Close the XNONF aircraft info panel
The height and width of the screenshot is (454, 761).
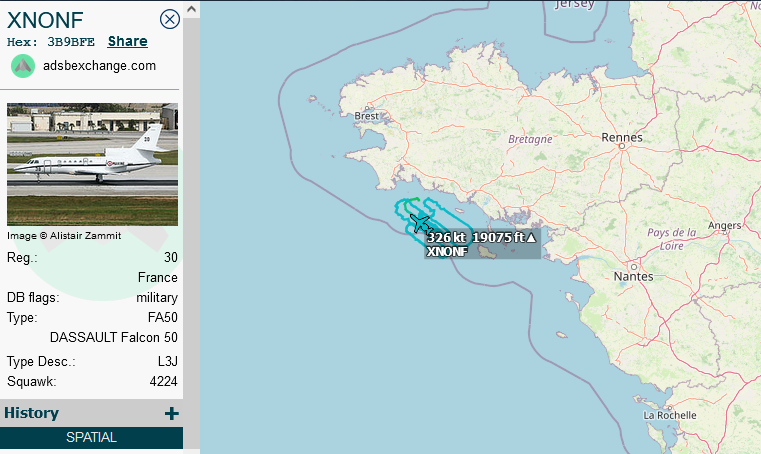click(170, 19)
